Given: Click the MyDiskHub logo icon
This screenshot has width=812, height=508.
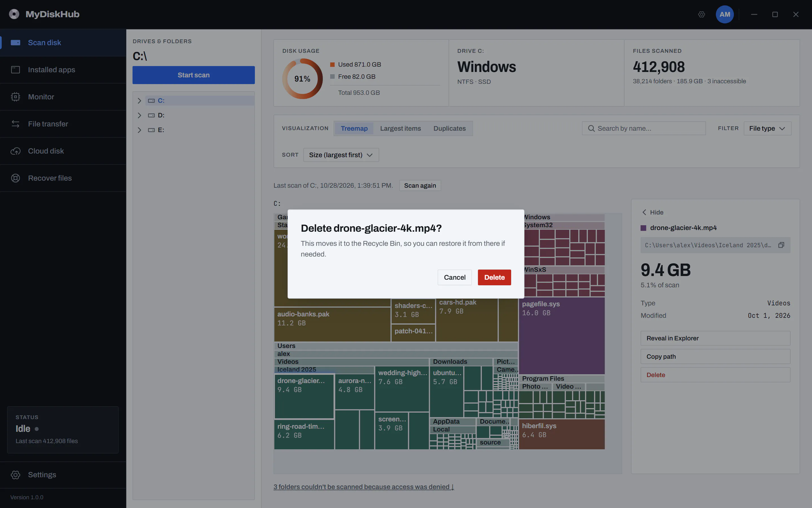Looking at the screenshot, I should (x=14, y=14).
